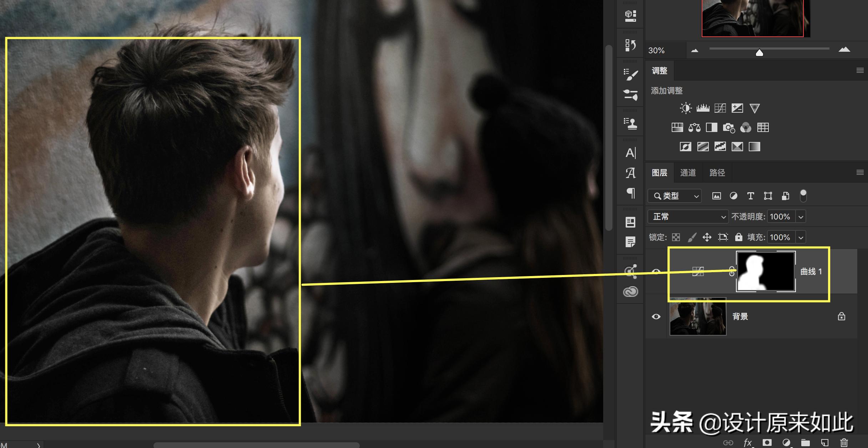Switch to the 路径 tab
Screen dimensions: 868x448
(717, 173)
